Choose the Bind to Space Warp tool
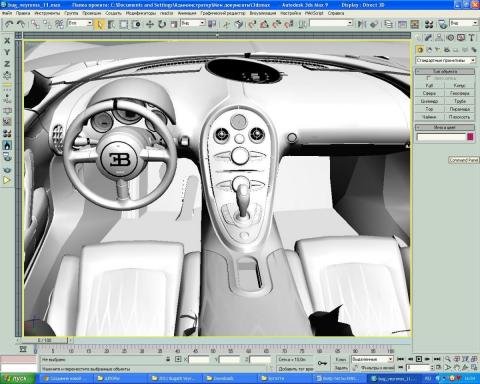 [x=59, y=24]
